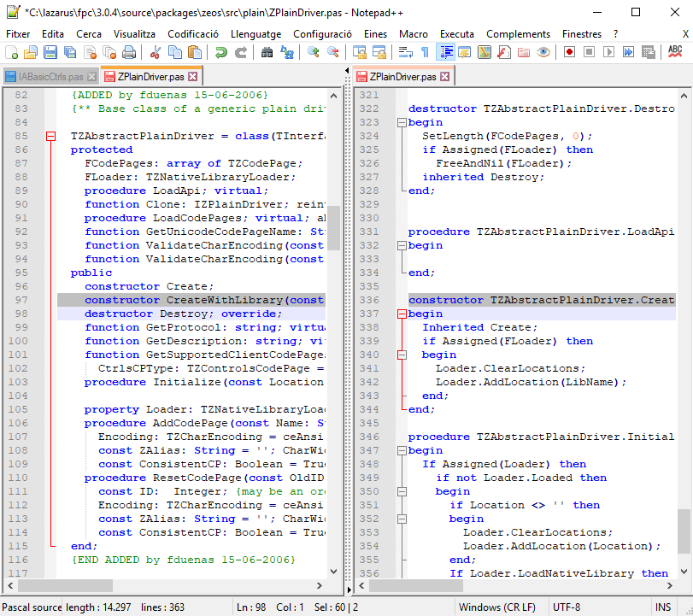Zoom out with the magnifier minus icon
693x616 pixels.
pyautogui.click(x=332, y=52)
